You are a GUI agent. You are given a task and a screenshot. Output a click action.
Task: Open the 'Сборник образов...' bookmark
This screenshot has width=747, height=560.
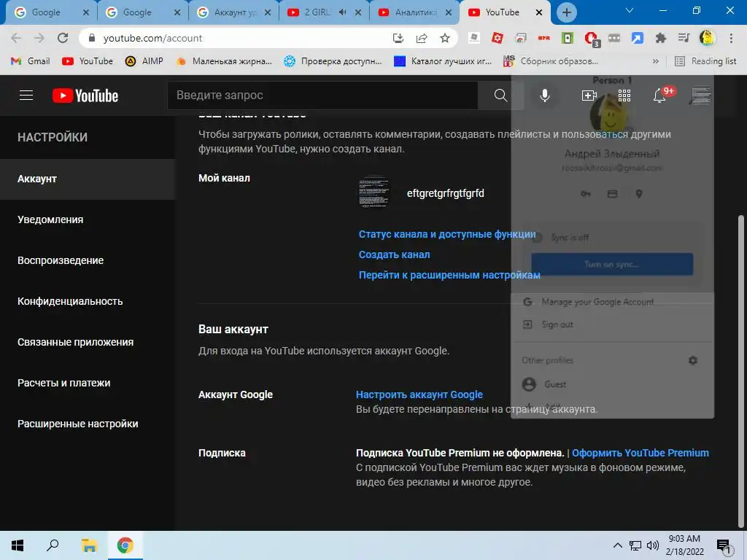pyautogui.click(x=551, y=61)
